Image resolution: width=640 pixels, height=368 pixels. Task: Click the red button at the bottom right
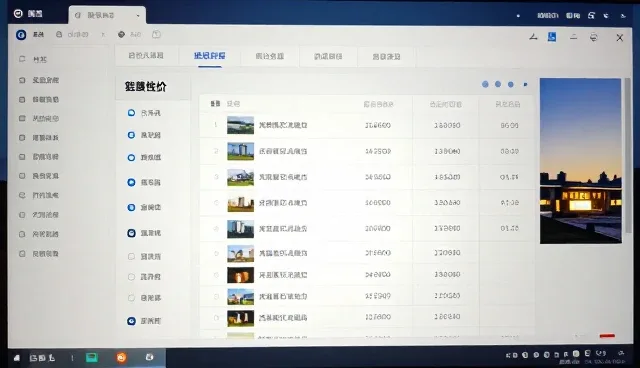coord(607,336)
